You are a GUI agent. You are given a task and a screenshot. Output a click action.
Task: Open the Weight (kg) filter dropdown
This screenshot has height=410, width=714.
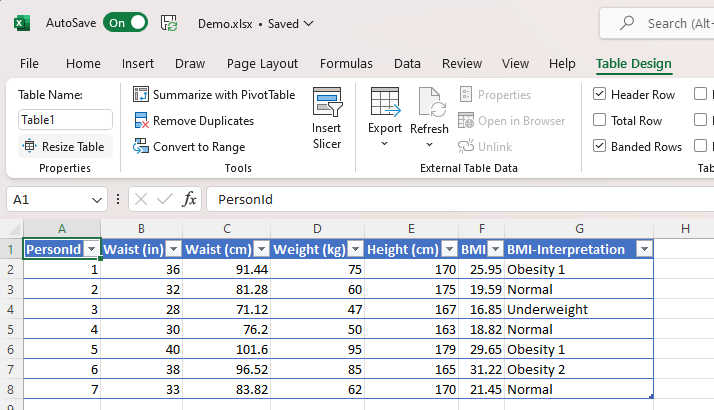356,249
